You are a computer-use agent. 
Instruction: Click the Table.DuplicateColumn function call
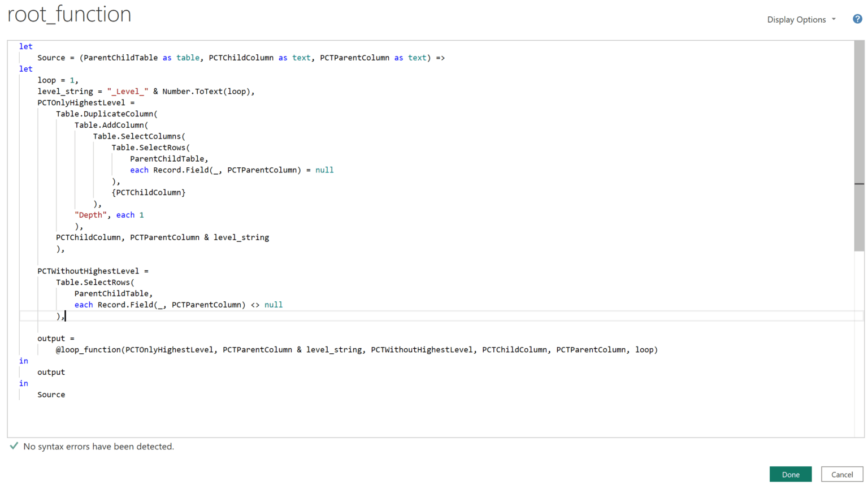click(106, 114)
